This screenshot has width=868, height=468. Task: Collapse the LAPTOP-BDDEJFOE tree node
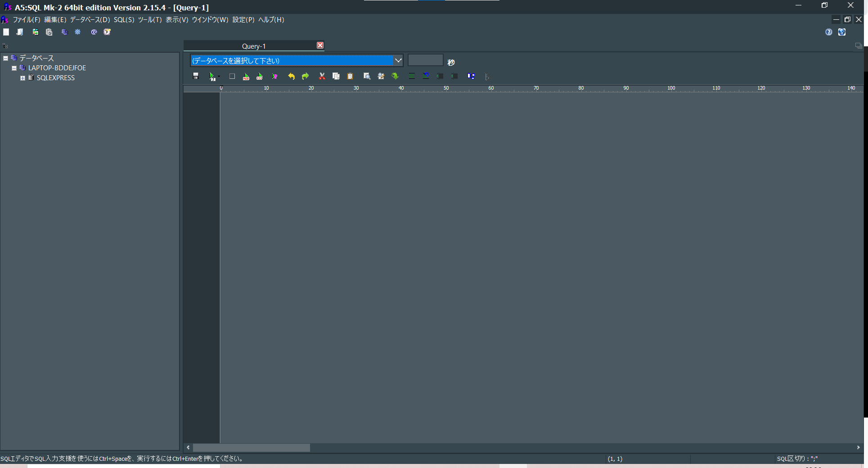point(14,68)
